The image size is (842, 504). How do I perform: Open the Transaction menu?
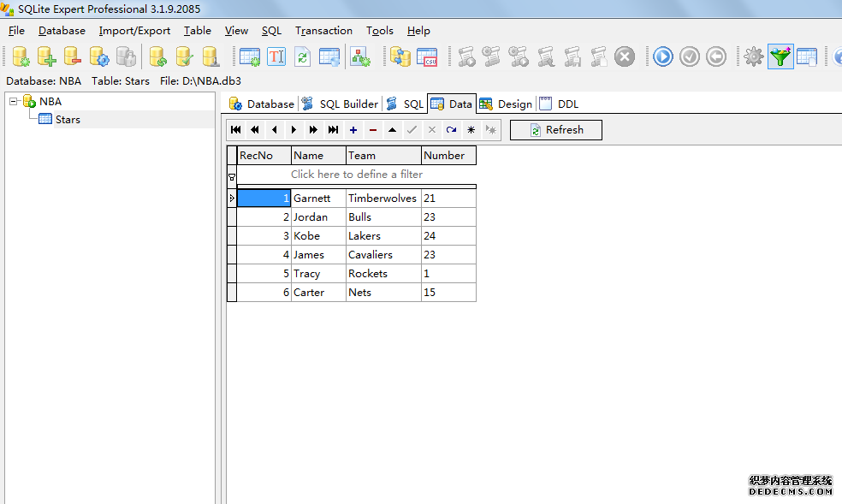pyautogui.click(x=323, y=31)
